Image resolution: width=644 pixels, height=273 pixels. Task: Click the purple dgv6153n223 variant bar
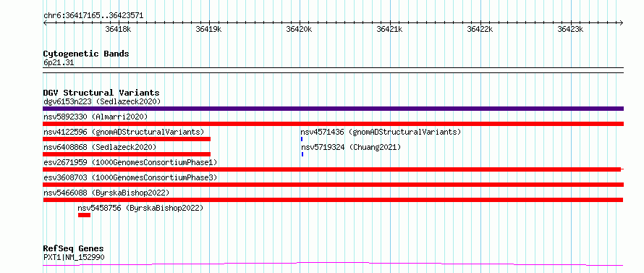tap(333, 109)
